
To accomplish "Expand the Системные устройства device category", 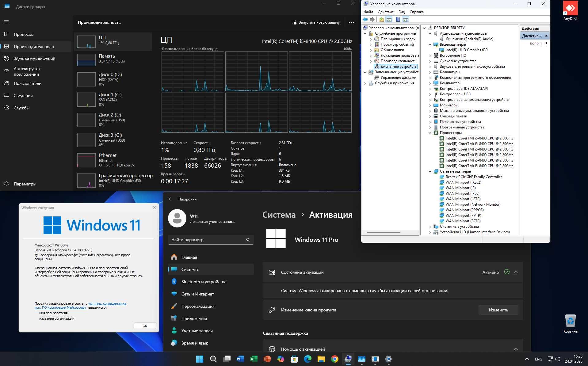I will (x=430, y=227).
